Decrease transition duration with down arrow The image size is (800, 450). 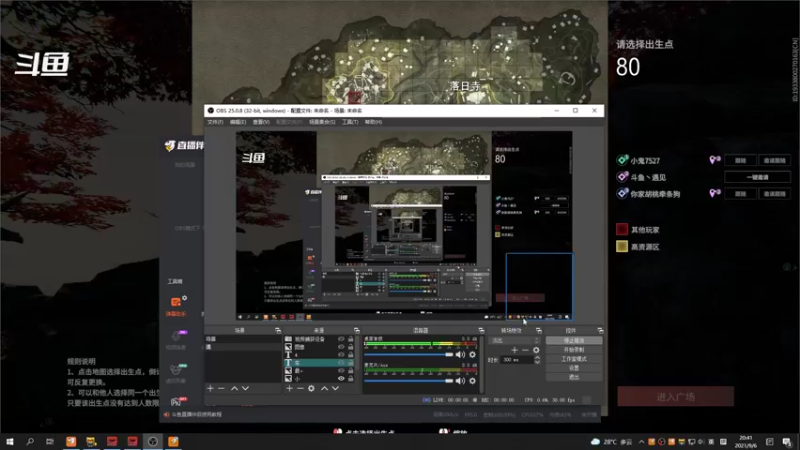537,362
